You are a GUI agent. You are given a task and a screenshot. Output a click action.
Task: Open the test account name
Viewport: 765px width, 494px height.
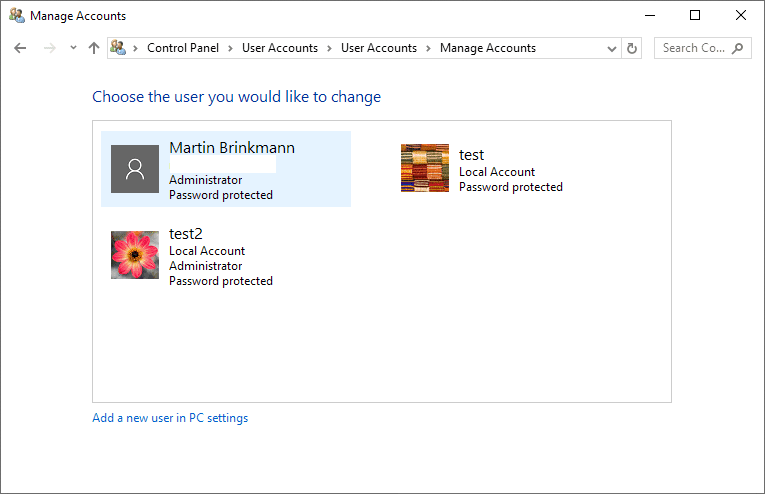(471, 155)
